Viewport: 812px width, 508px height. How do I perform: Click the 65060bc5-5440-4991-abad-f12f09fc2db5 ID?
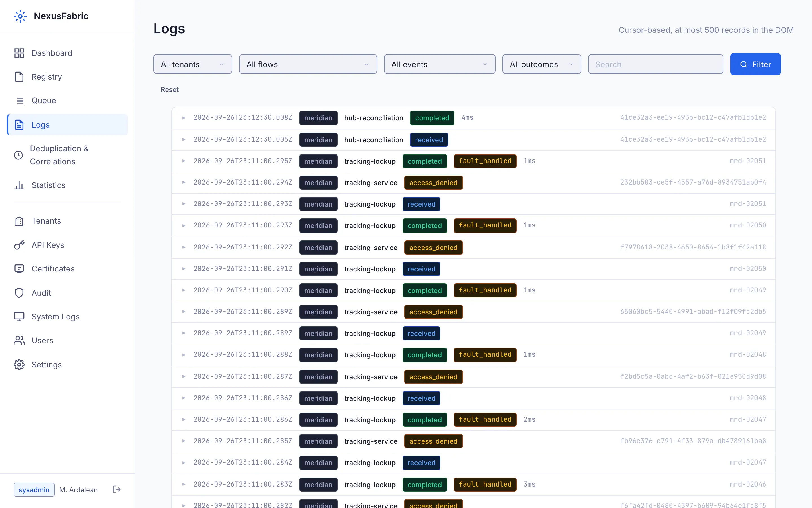693,312
